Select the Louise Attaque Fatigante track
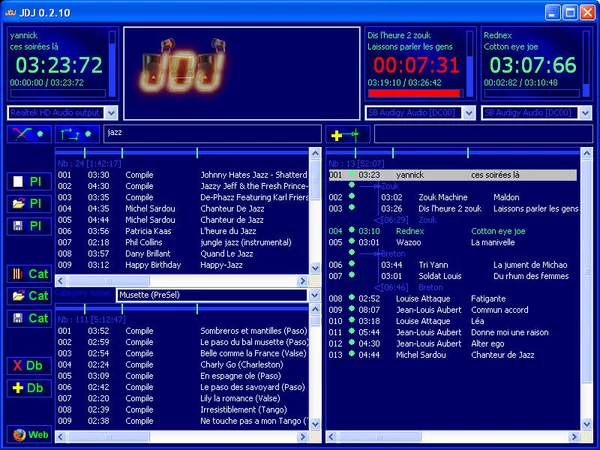The height and width of the screenshot is (450, 600). click(453, 298)
